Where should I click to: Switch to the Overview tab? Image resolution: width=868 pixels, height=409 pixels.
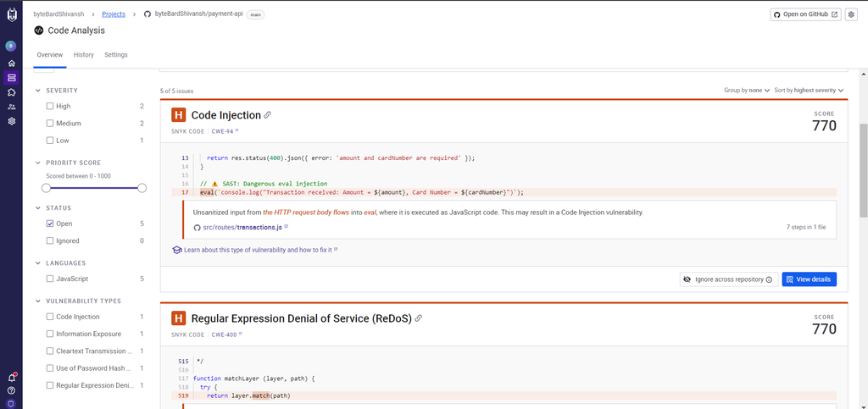[x=50, y=55]
